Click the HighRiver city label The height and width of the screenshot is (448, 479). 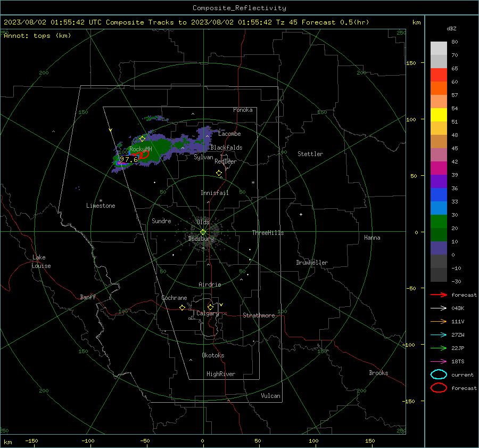coord(221,374)
